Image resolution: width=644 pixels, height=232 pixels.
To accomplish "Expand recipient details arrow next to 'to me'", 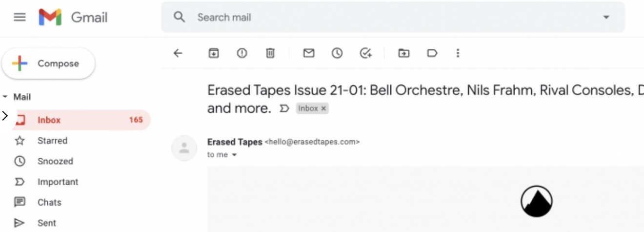I will pos(234,155).
